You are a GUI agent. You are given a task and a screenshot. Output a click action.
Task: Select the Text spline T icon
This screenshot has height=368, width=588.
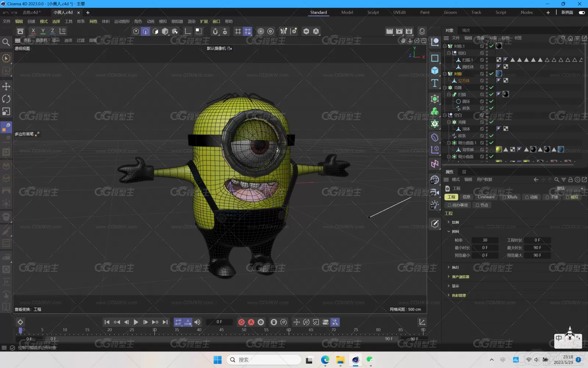pyautogui.click(x=435, y=83)
